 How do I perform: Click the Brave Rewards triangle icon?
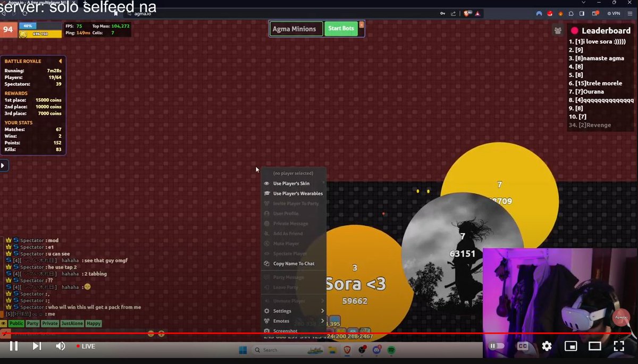click(478, 13)
